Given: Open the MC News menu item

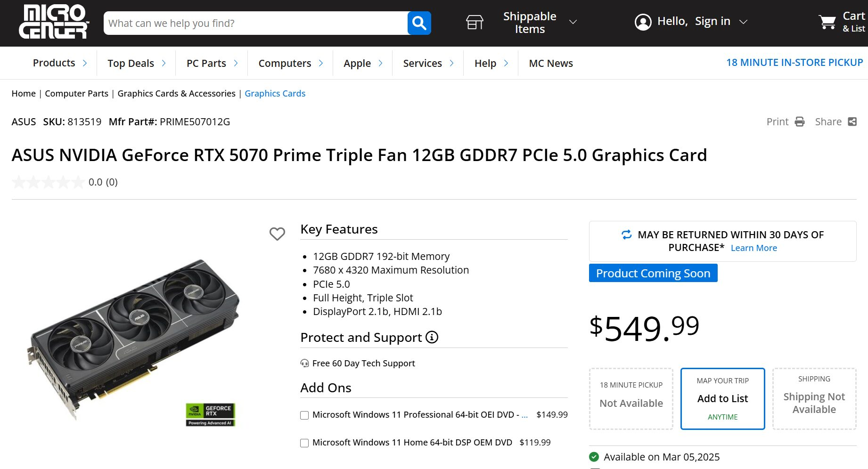Looking at the screenshot, I should [x=550, y=64].
